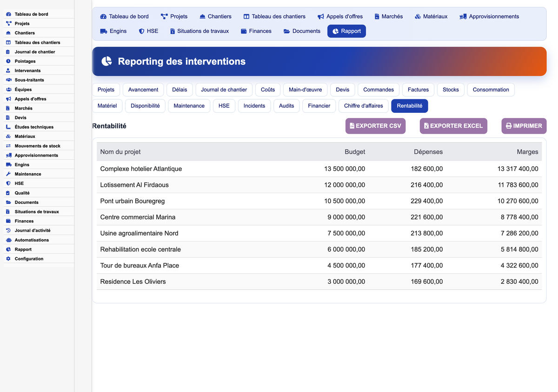Screen dimensions: 558x392
Task: Click the Imprimer button
Action: pos(524,126)
